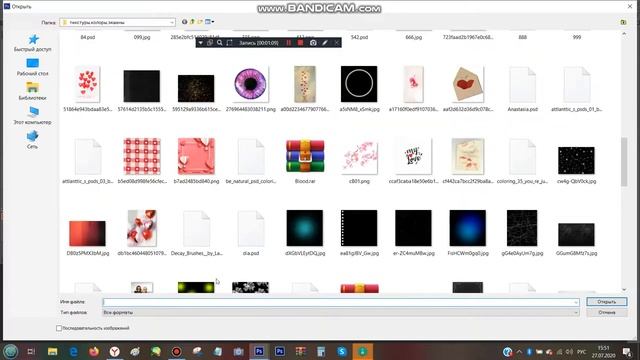Stop the Bandicam recording
This screenshot has height=360, width=640.
301,43
